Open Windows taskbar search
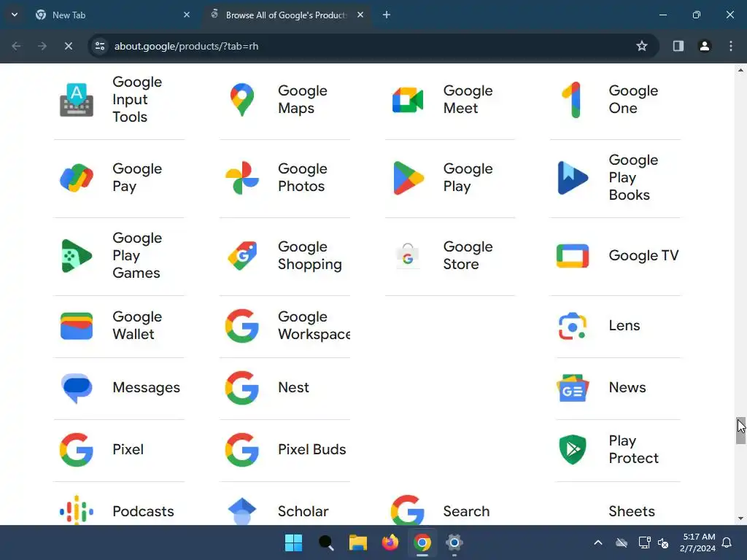The image size is (747, 560). (x=326, y=542)
